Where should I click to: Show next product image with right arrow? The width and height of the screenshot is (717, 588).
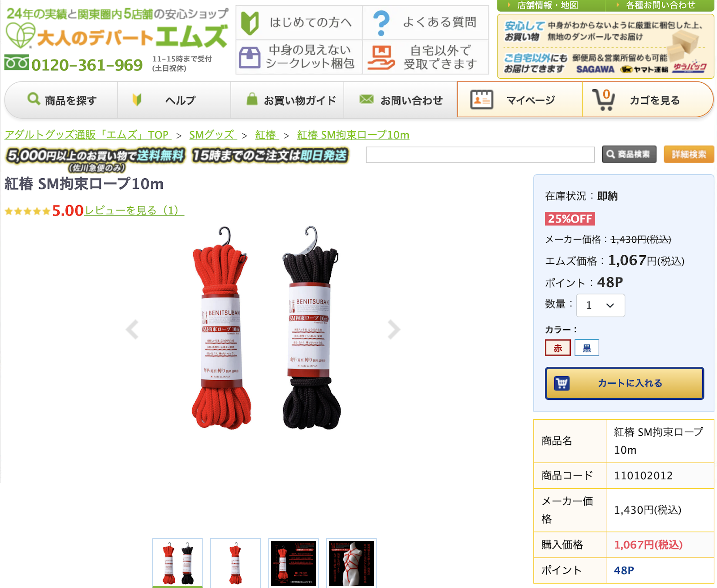pos(393,330)
